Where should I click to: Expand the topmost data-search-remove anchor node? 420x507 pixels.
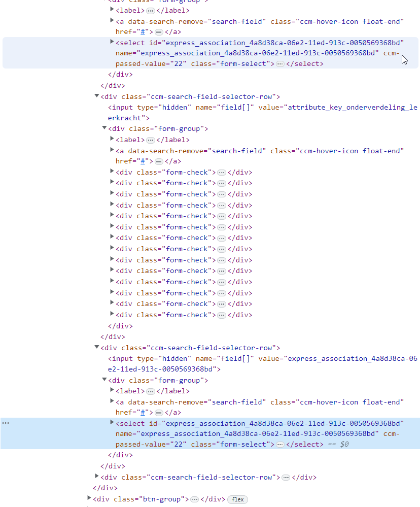click(112, 20)
